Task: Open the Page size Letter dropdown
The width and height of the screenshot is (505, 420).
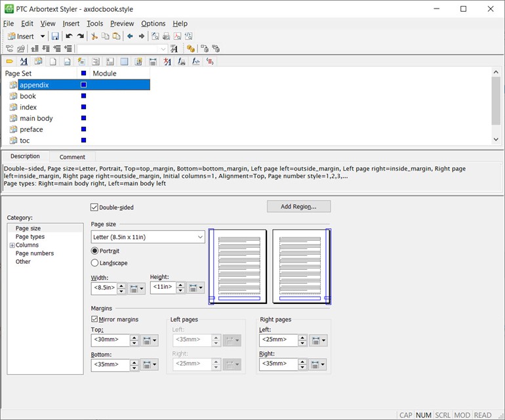Action: [x=148, y=237]
